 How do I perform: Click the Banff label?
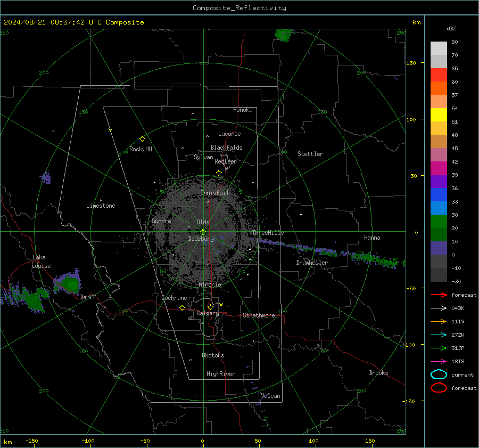pyautogui.click(x=88, y=297)
